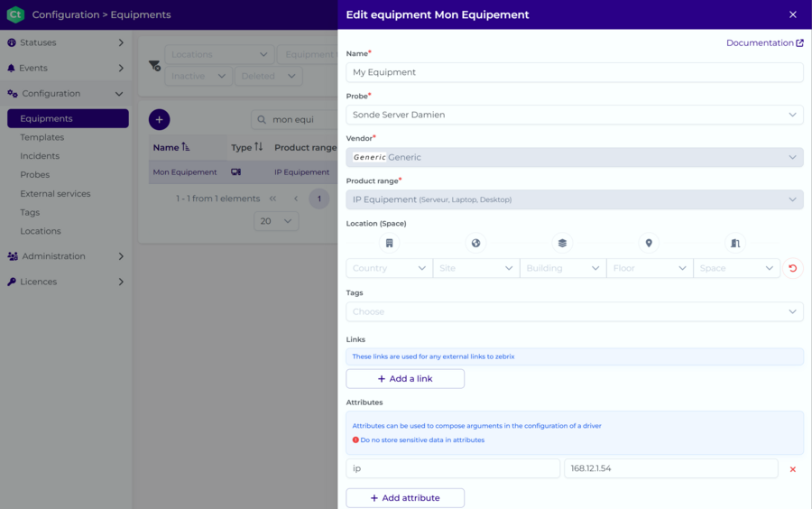The height and width of the screenshot is (509, 812).
Task: Open the Site dropdown
Action: tap(475, 268)
